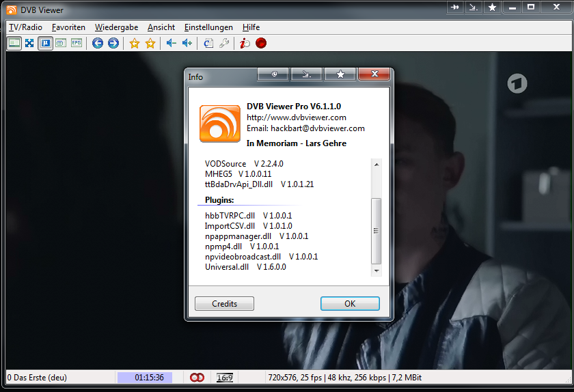Click the document refresh toolbar icon
Image resolution: width=574 pixels, height=392 pixels.
[x=208, y=43]
